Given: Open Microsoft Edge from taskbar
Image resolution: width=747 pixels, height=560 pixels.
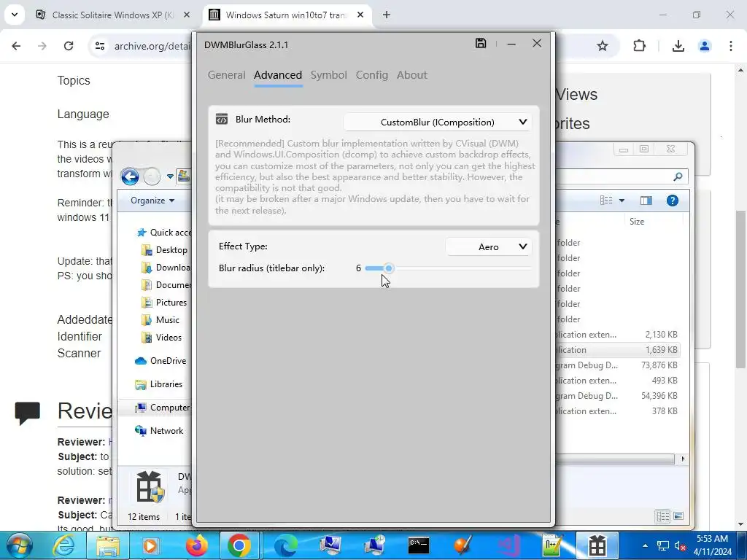Looking at the screenshot, I should pyautogui.click(x=285, y=545).
